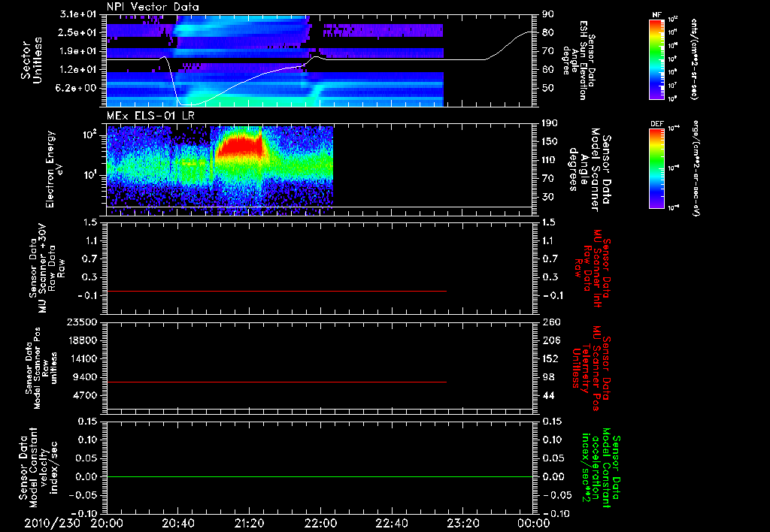Viewport: 770px width, 532px height.
Task: Click the "1.9e+01" sector tick label
Action: [78, 51]
